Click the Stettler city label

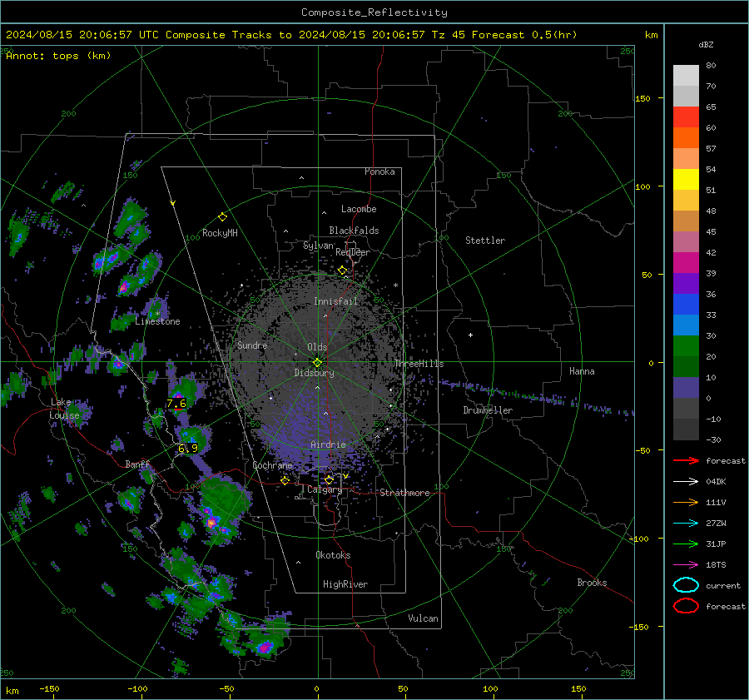pyautogui.click(x=485, y=241)
